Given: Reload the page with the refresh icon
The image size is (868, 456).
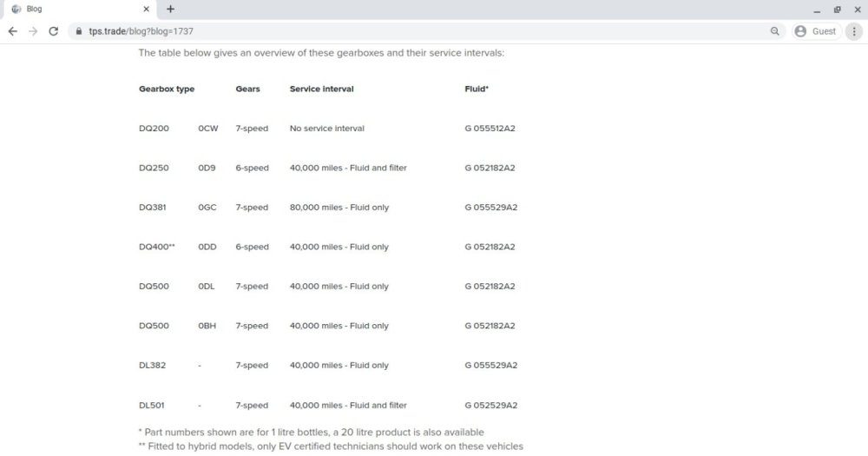Looking at the screenshot, I should click(54, 31).
